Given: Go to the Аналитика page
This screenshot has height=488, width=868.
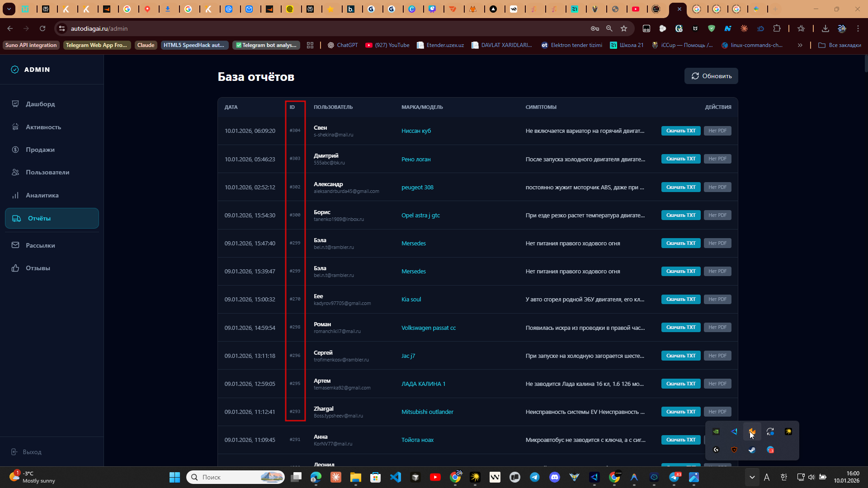Looking at the screenshot, I should click(42, 195).
